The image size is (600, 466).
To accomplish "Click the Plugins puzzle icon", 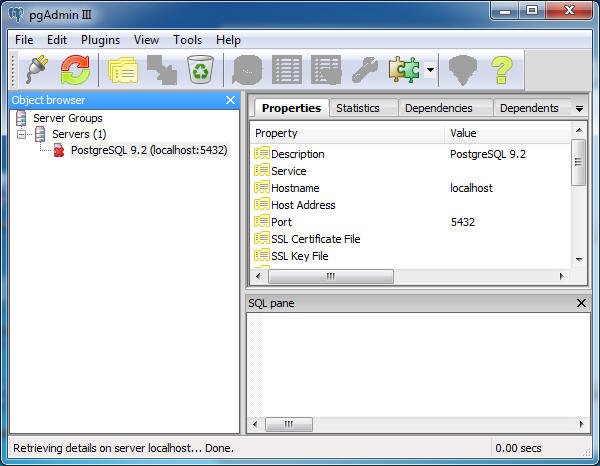I will pyautogui.click(x=404, y=70).
